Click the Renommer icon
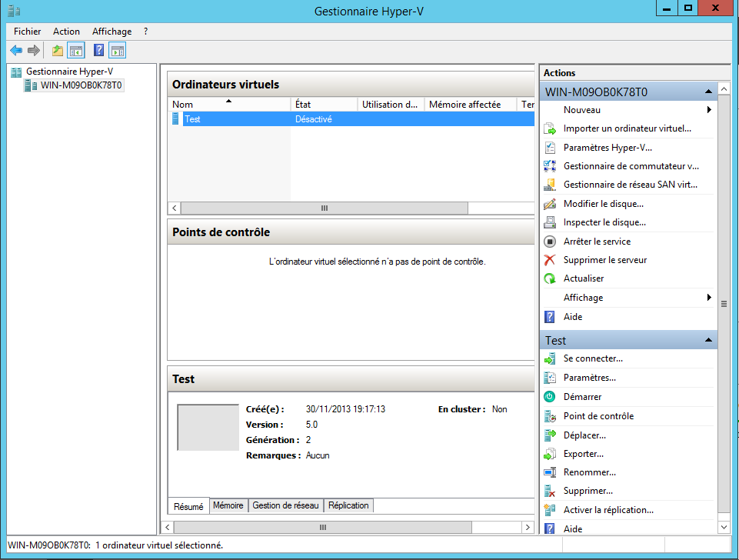 550,472
